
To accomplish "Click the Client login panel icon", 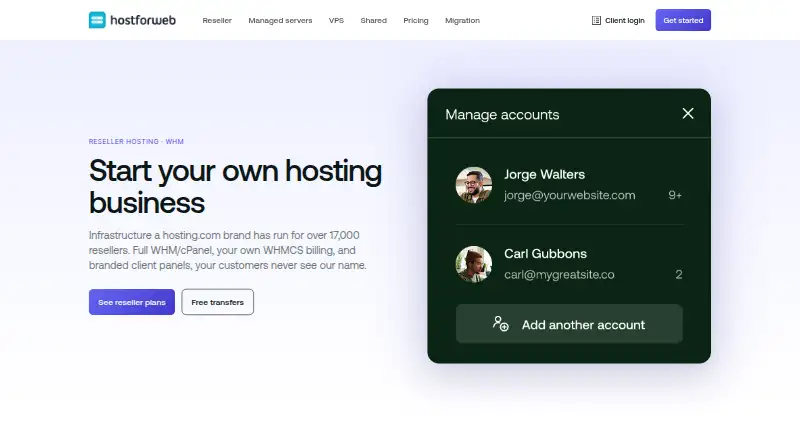I will coord(596,20).
